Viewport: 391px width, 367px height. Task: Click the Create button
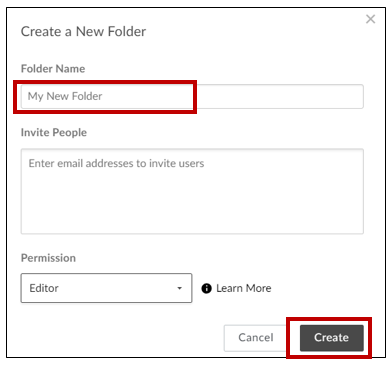[x=331, y=338]
